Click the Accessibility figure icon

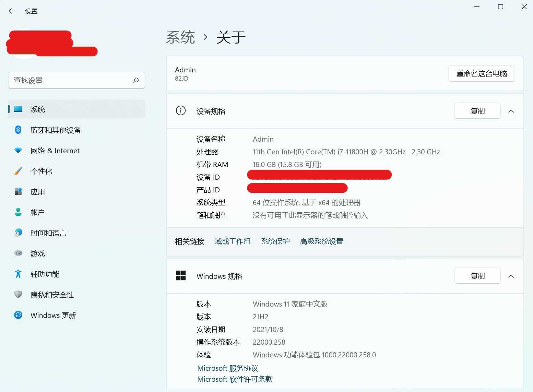18,274
